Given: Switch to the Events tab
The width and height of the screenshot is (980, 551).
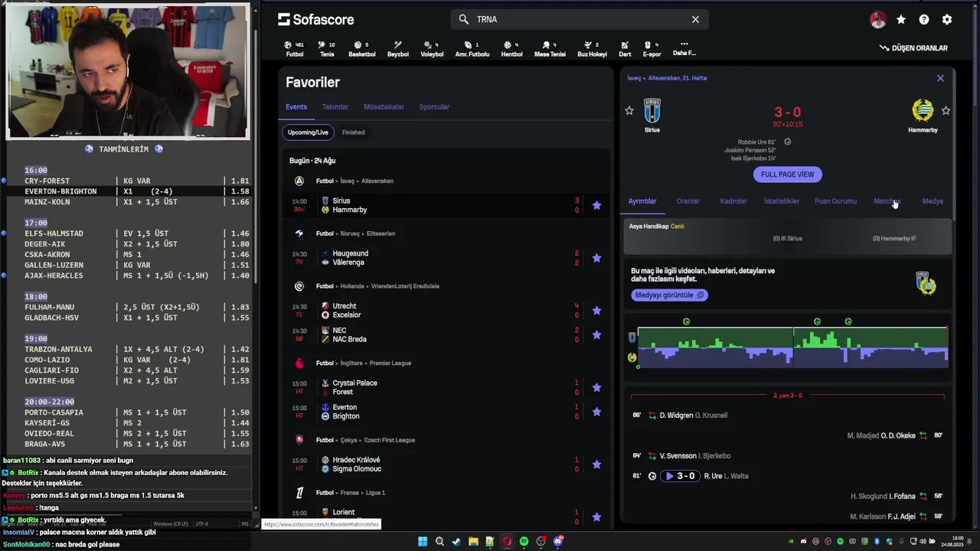Looking at the screenshot, I should 296,107.
